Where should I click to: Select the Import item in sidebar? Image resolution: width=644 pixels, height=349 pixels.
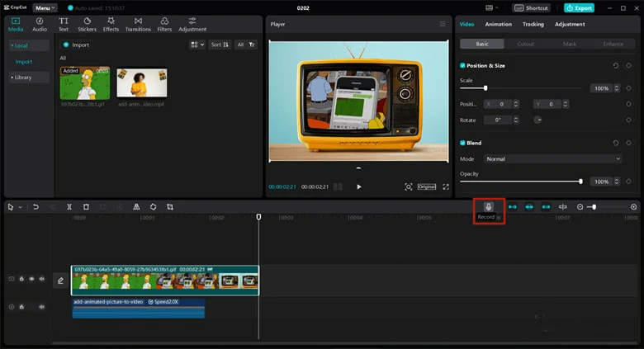[23, 62]
